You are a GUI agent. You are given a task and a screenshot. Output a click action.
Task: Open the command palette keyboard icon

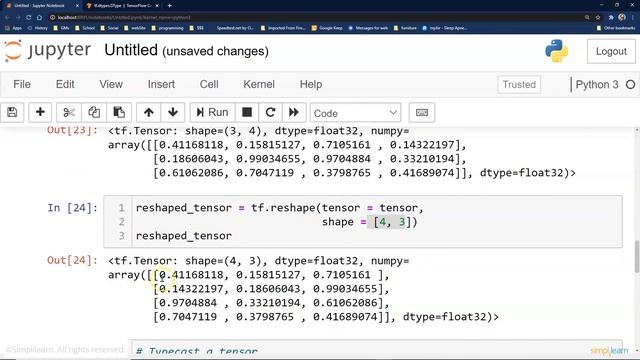point(422,112)
